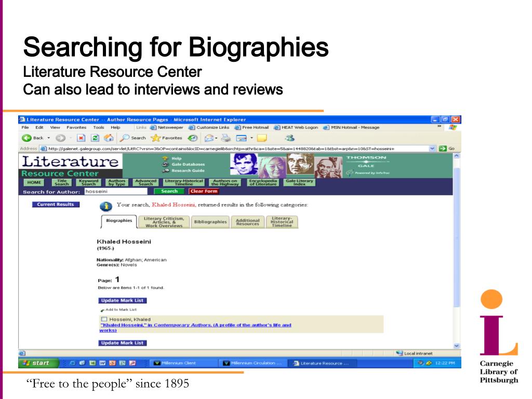This screenshot has height=399, width=532.
Task: Open Favorites star in the toolbar
Action: [x=155, y=138]
